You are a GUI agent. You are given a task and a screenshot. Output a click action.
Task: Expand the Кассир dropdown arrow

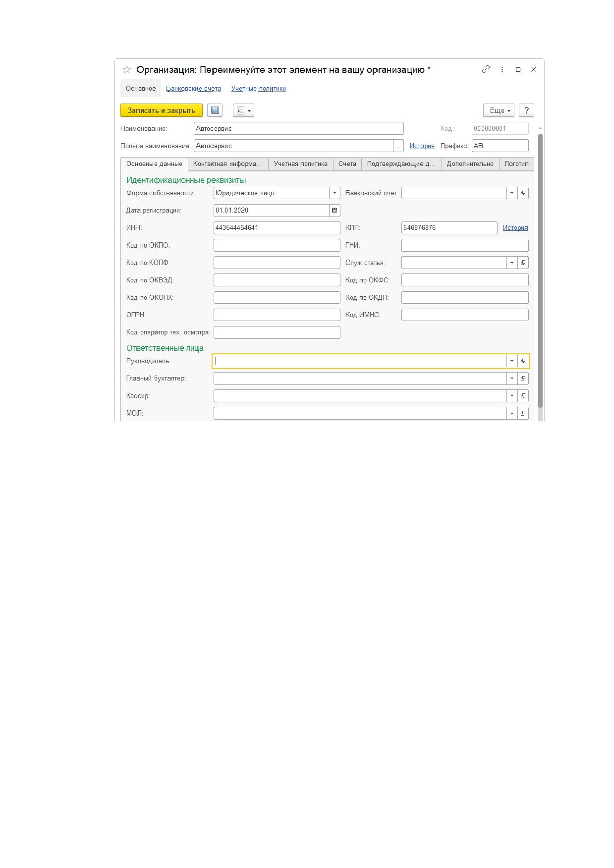click(512, 396)
